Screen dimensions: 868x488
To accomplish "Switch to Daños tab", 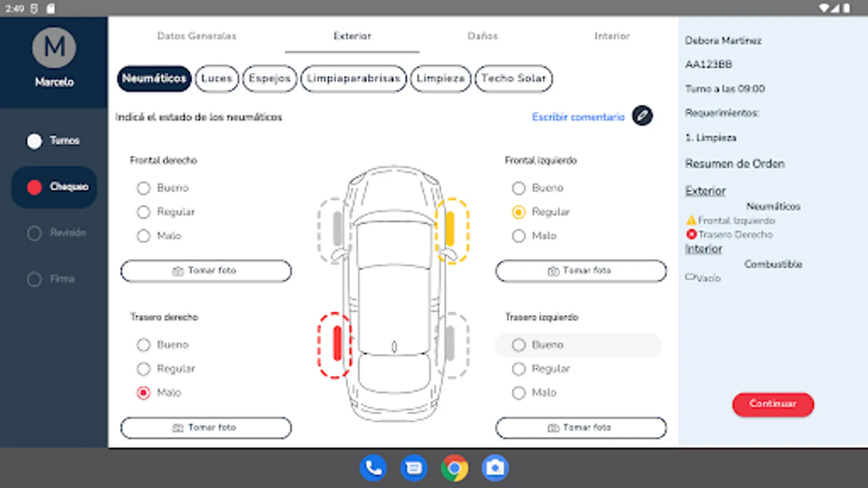I will click(x=482, y=36).
